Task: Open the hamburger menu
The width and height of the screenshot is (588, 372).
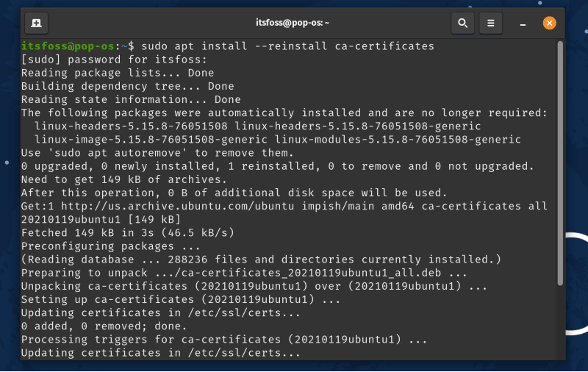Action: (491, 23)
